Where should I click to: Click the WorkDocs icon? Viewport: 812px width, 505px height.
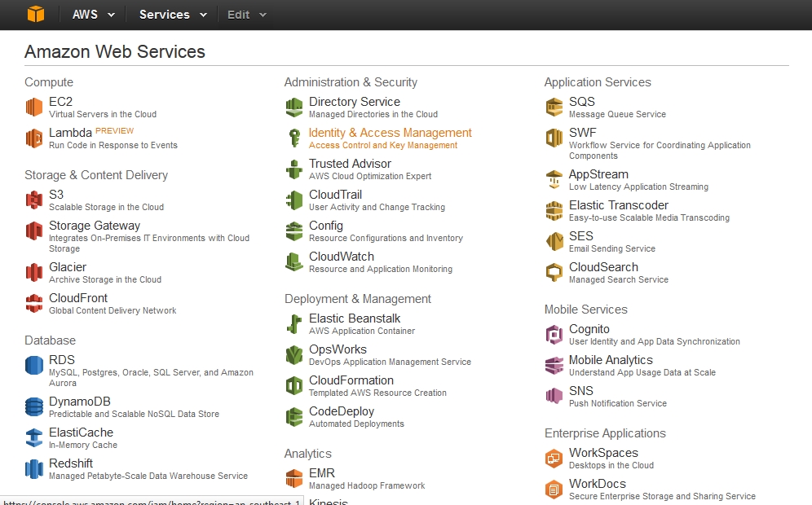(x=554, y=489)
